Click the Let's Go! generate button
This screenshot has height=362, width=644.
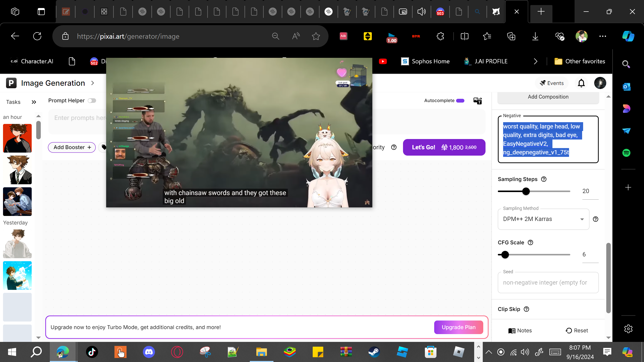[x=444, y=147]
